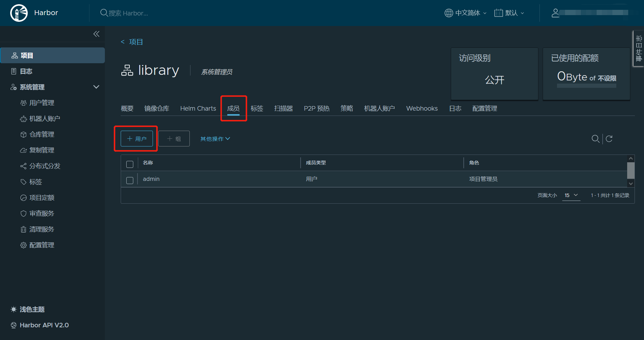Select all members header checkbox
Viewport: 644px width, 340px height.
130,164
